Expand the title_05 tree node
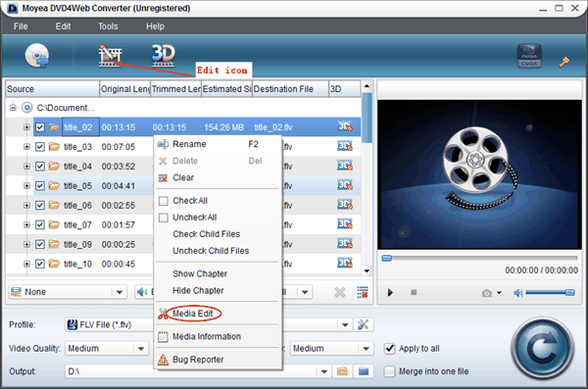Image resolution: width=588 pixels, height=389 pixels. coord(26,186)
